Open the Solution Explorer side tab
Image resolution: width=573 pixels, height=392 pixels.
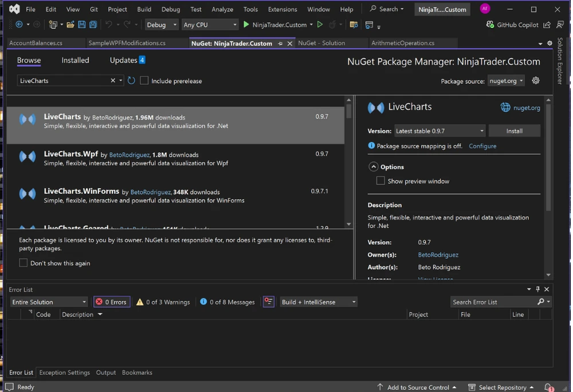(560, 61)
